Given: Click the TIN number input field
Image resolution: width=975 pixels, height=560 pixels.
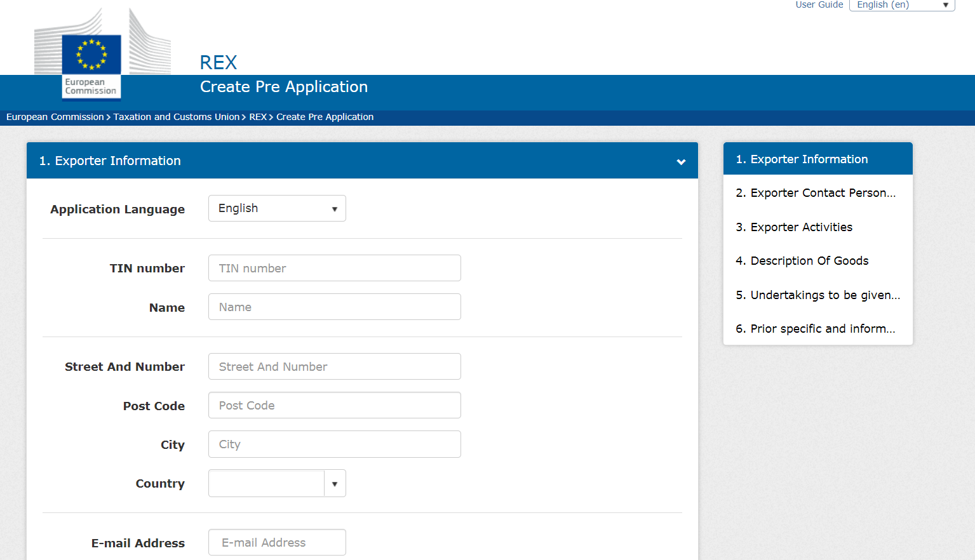Looking at the screenshot, I should pos(334,268).
